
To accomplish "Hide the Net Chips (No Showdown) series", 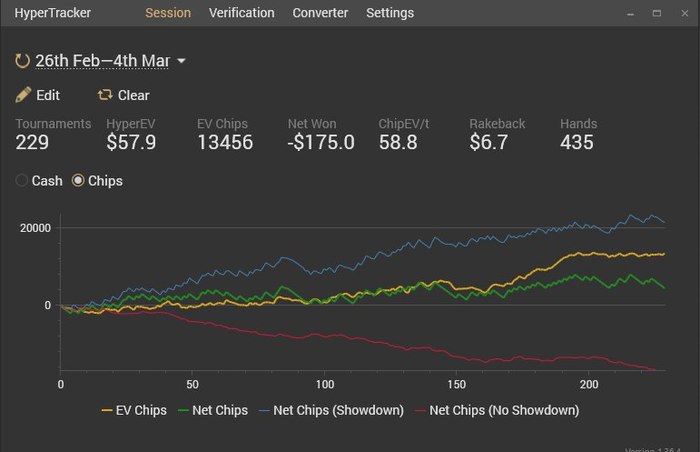I will tap(496, 410).
